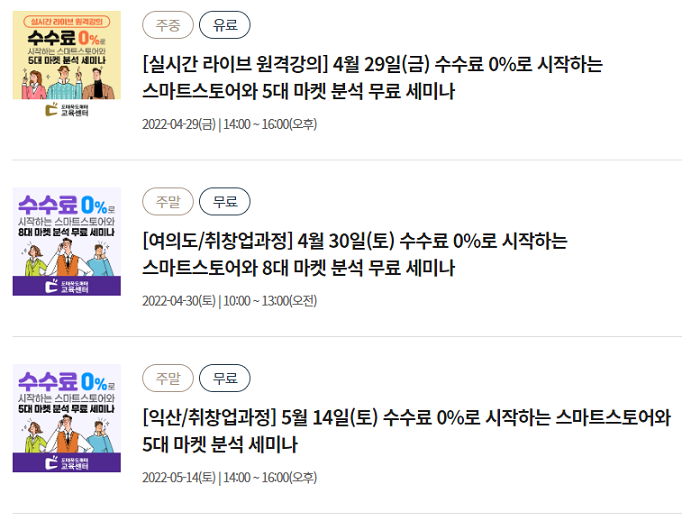Click the purple 수수료 0% headline in Iksan thumbnail

click(67, 381)
